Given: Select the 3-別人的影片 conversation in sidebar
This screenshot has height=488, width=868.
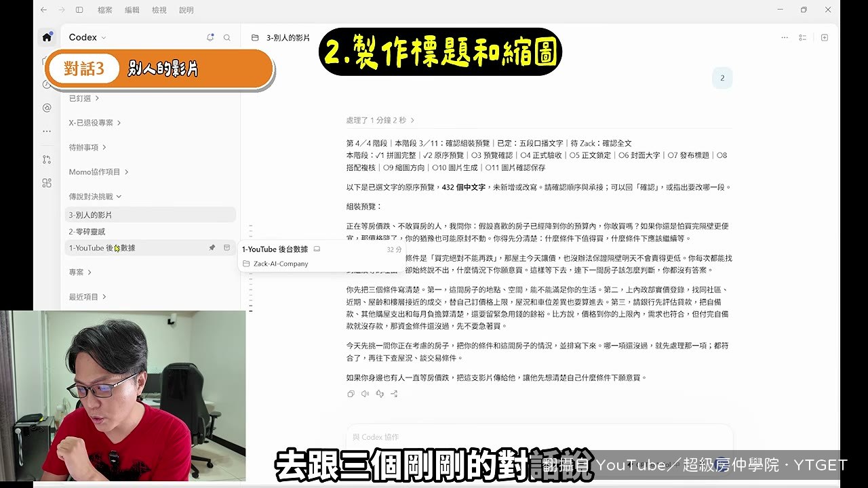Looking at the screenshot, I should point(151,215).
